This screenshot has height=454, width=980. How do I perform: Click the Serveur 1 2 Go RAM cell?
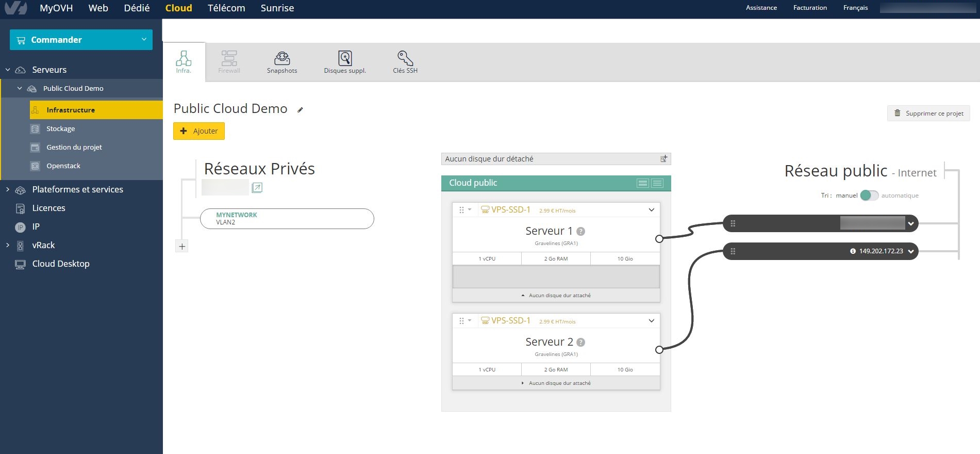point(556,259)
